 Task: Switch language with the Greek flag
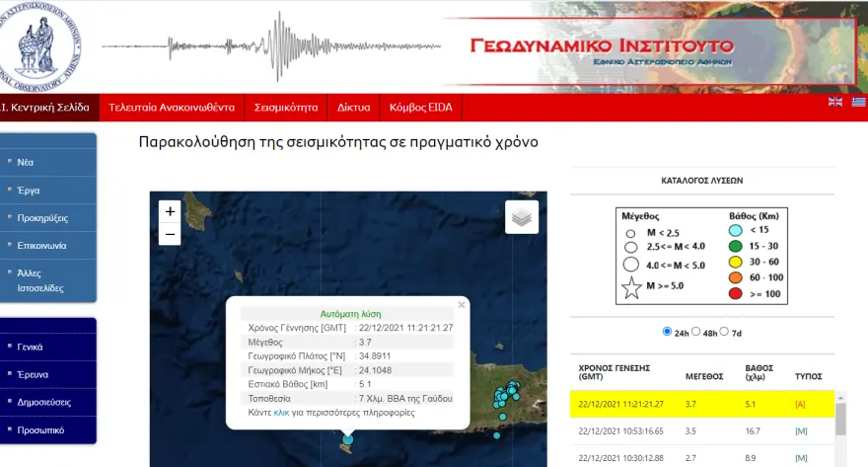858,102
